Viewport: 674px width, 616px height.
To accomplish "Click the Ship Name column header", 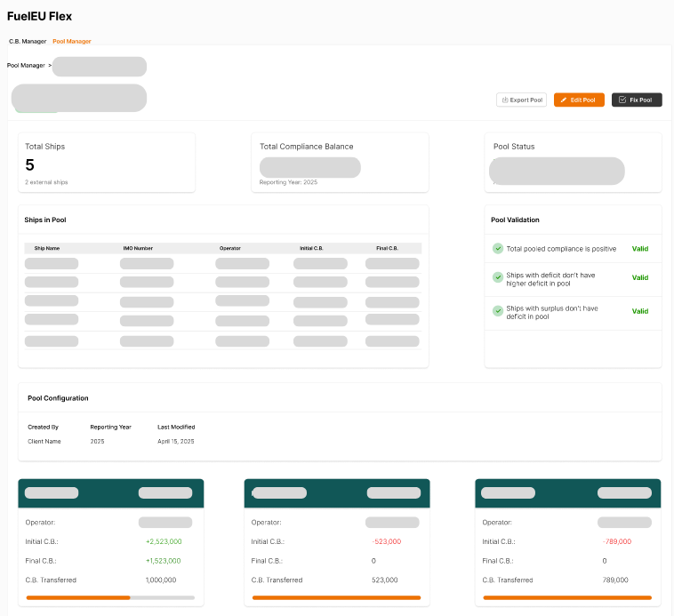I will [47, 248].
